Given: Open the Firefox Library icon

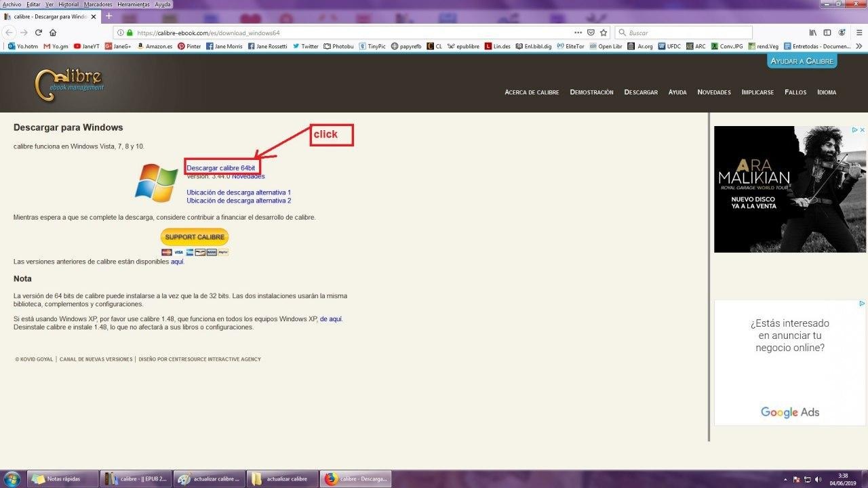Looking at the screenshot, I should (812, 33).
